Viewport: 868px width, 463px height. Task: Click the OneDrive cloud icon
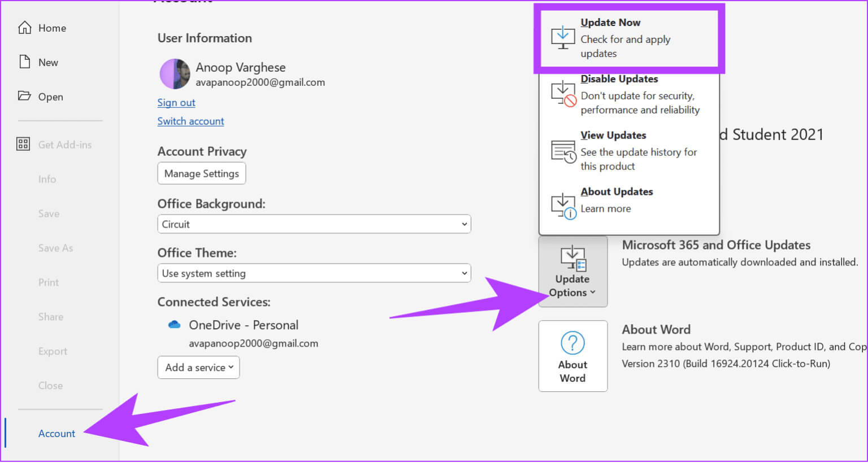click(174, 325)
